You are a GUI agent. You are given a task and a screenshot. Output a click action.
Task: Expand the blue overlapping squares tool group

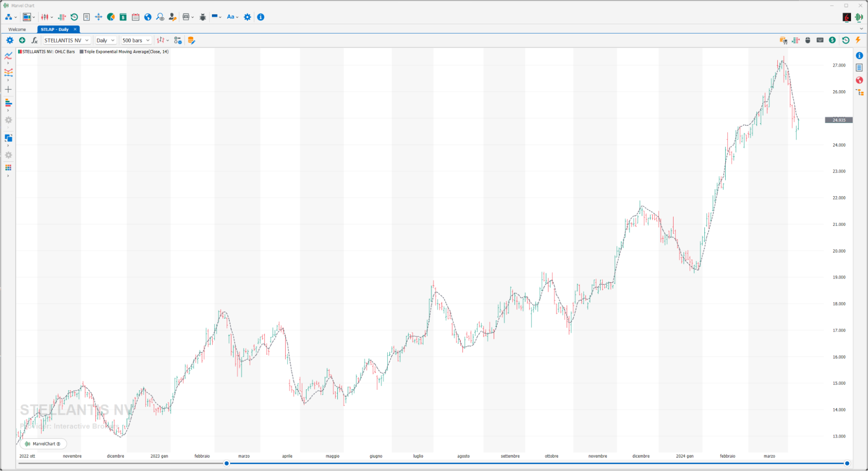tap(8, 145)
